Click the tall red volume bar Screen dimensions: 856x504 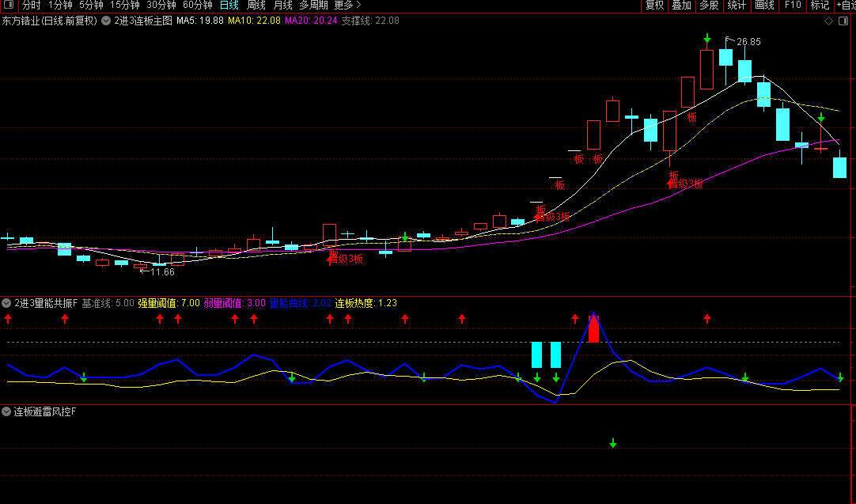click(593, 328)
